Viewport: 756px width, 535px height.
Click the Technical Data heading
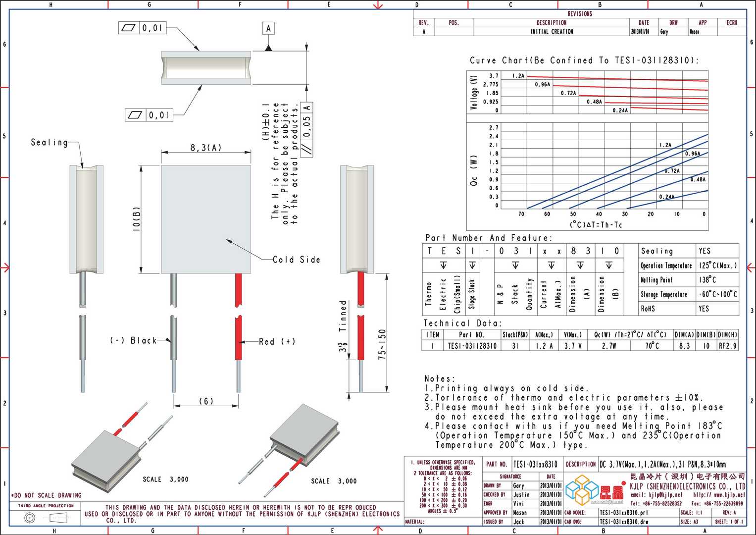[x=462, y=323]
